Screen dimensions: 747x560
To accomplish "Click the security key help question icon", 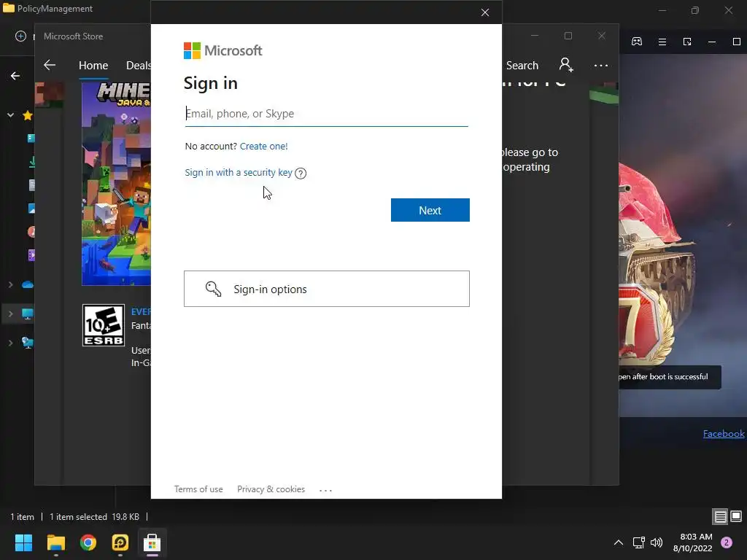I will point(301,174).
